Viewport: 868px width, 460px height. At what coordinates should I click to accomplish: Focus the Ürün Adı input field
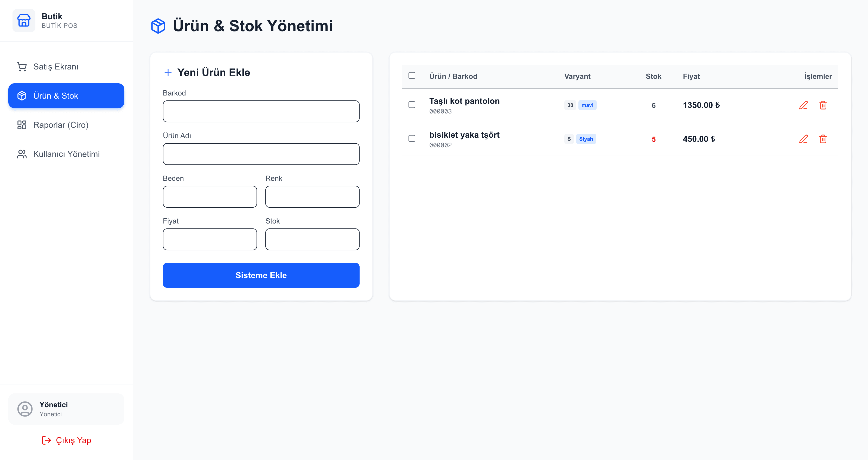261,154
